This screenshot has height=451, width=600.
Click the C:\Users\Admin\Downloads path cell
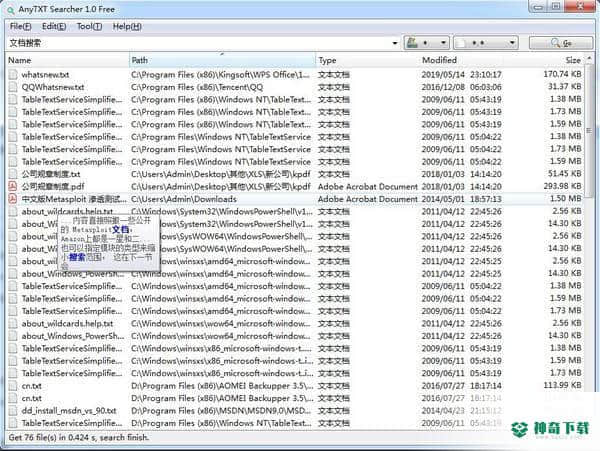click(184, 199)
